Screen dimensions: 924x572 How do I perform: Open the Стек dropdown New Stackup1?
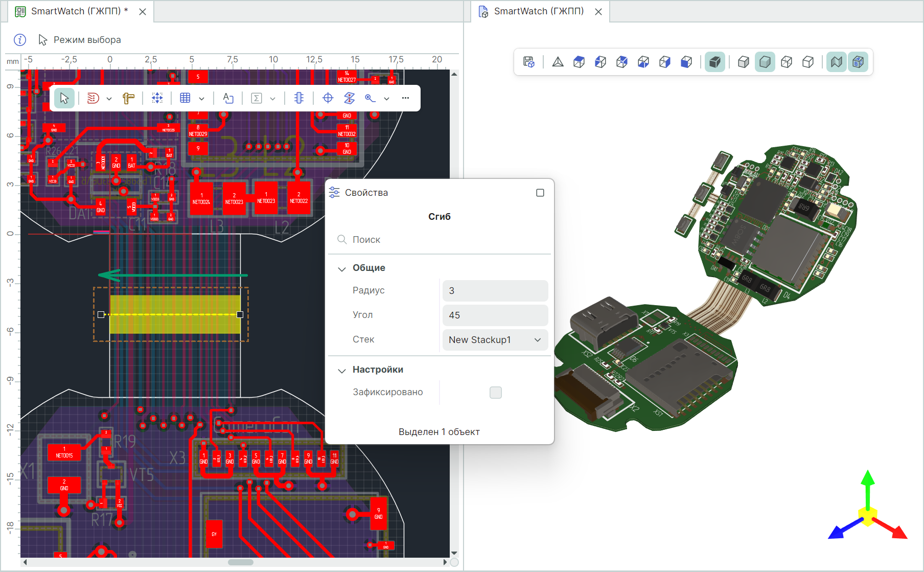(x=495, y=340)
